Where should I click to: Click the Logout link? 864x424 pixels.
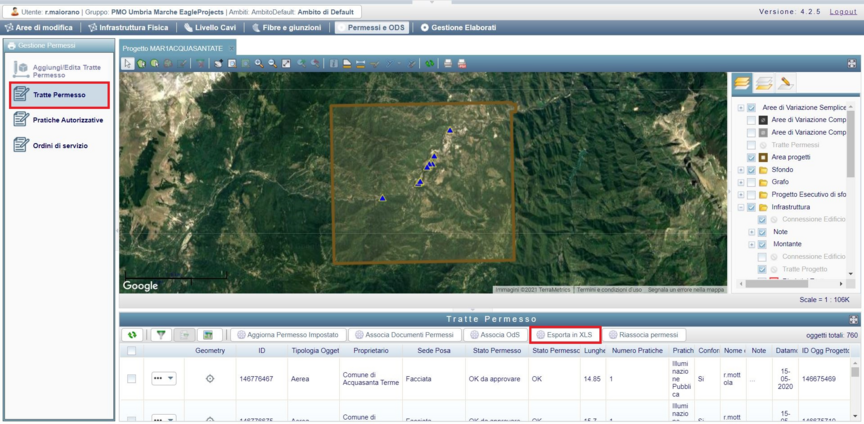tap(843, 11)
